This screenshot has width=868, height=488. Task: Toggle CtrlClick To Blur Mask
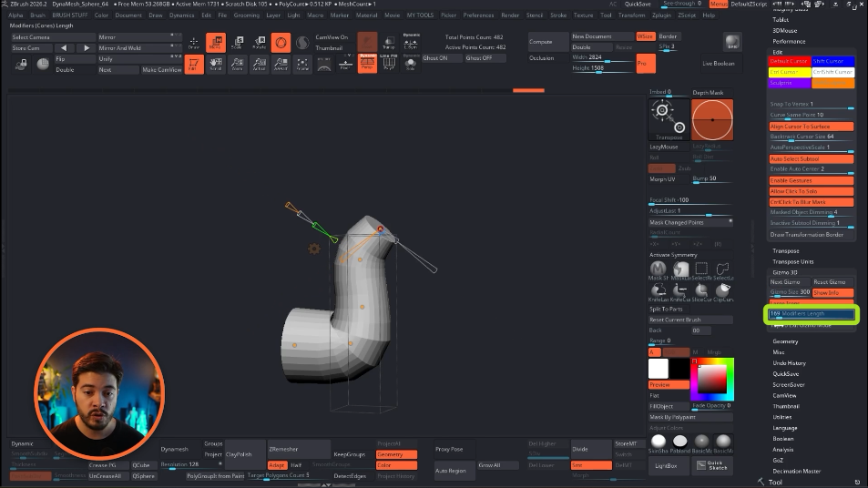point(811,202)
